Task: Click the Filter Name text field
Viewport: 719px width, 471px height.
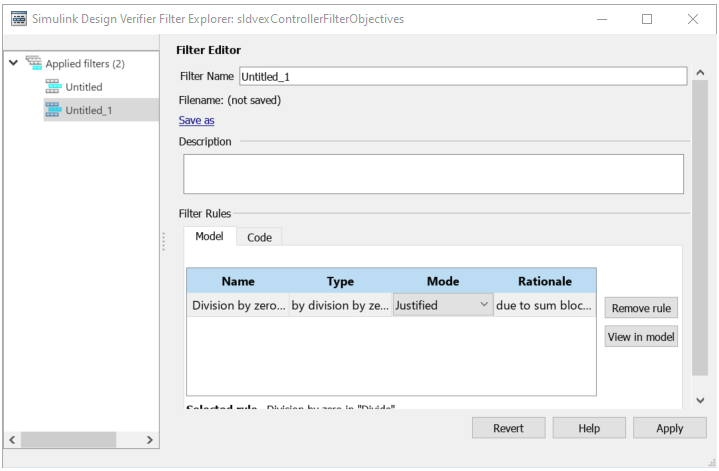Action: point(462,76)
